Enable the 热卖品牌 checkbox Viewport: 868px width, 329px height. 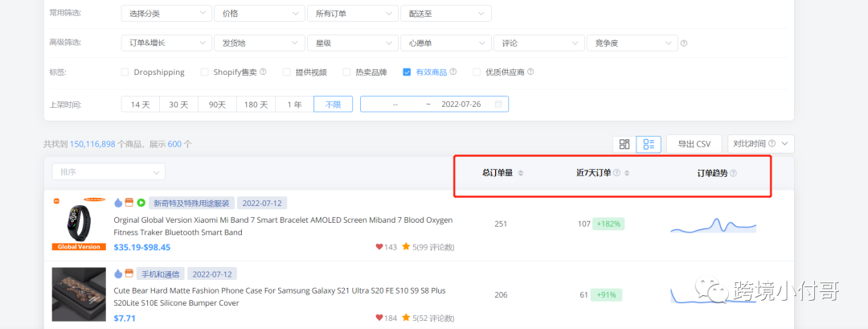point(346,72)
